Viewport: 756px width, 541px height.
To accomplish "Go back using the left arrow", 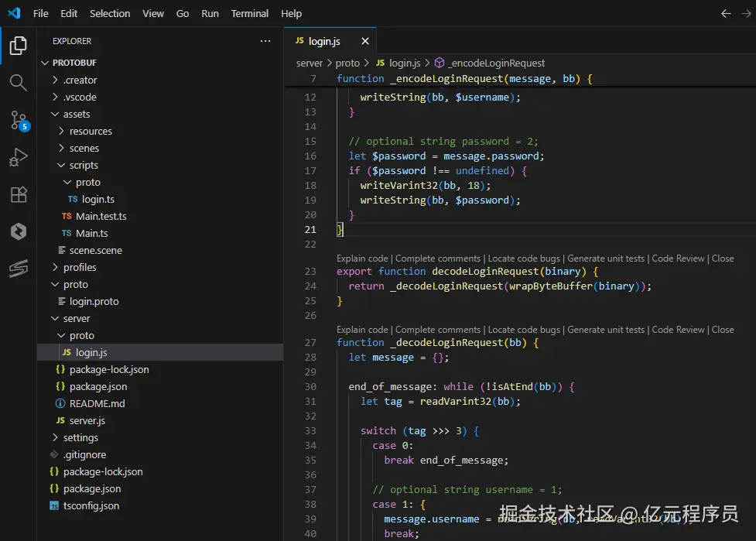I will pyautogui.click(x=725, y=13).
